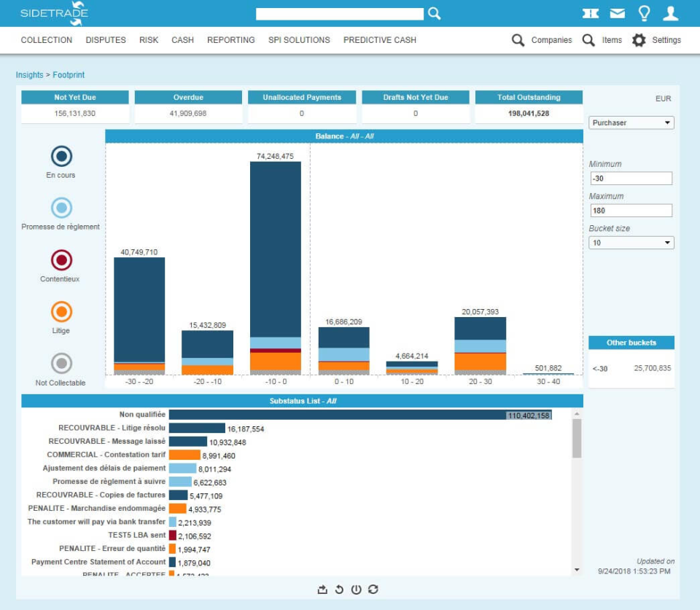The image size is (700, 610).
Task: Toggle the Not Collectable status filter
Action: pos(61,363)
